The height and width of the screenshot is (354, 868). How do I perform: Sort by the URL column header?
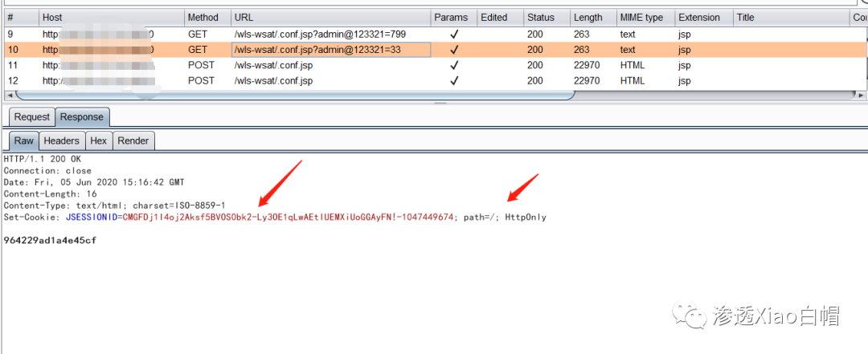(330, 18)
